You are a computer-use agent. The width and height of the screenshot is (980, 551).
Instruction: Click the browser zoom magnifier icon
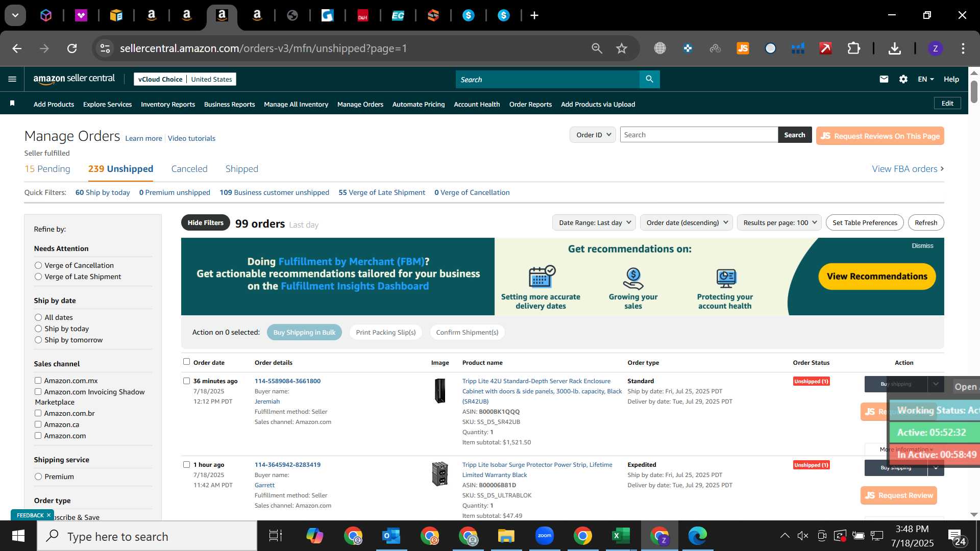597,48
